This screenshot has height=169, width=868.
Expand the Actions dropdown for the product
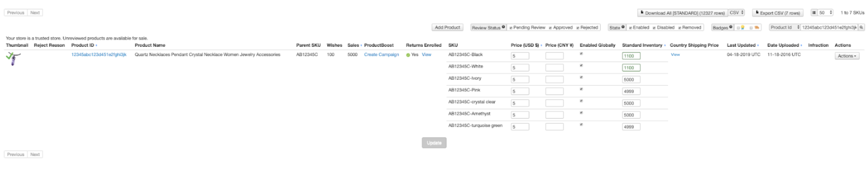[847, 56]
